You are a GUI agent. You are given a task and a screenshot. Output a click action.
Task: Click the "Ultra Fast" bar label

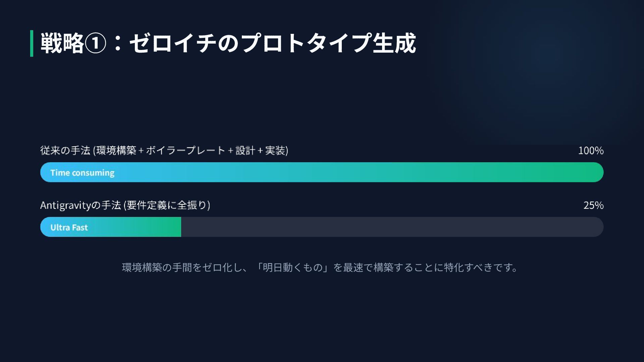[69, 228]
